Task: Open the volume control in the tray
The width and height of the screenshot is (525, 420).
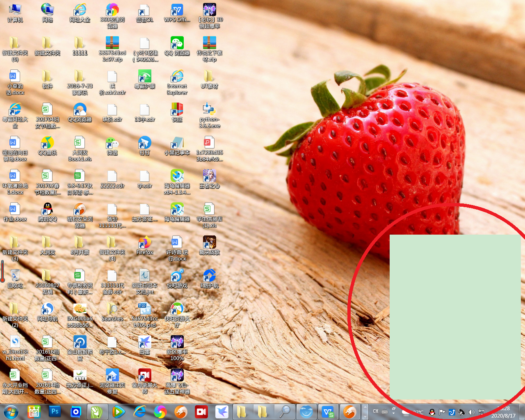Action: point(471,412)
